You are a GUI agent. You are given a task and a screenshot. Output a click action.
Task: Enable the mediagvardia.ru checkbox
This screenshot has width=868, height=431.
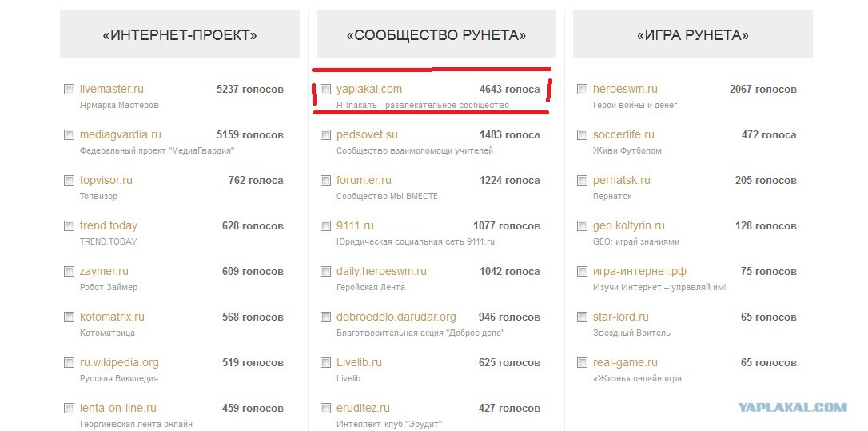[70, 134]
